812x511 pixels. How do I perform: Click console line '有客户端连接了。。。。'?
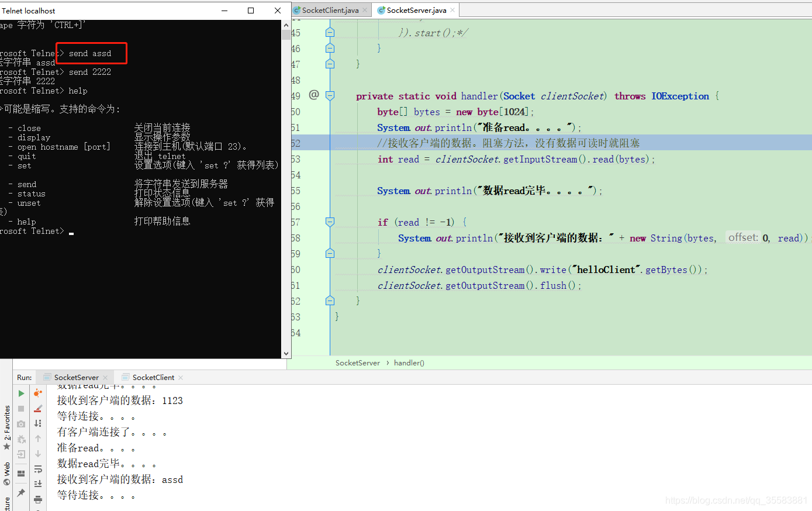click(112, 432)
